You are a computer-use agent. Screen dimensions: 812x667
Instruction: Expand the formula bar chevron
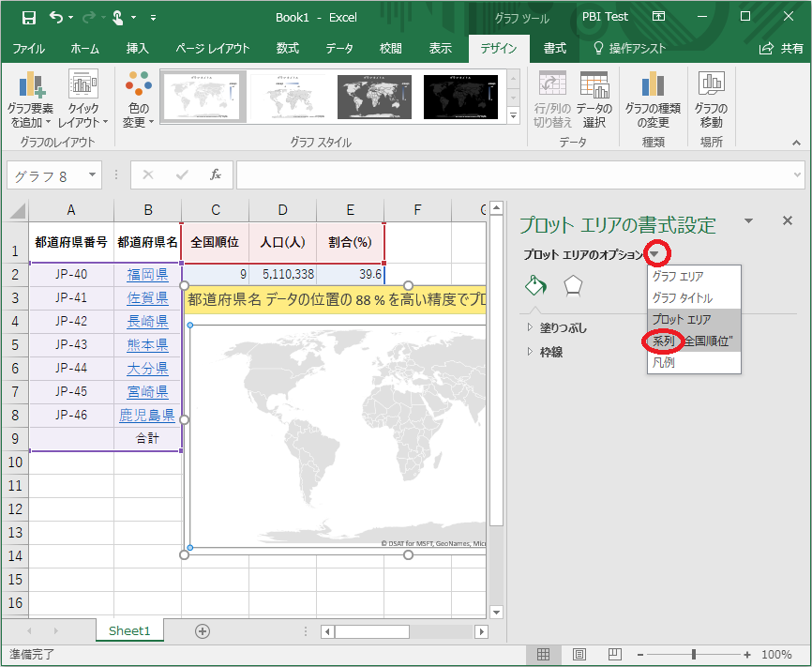click(798, 175)
